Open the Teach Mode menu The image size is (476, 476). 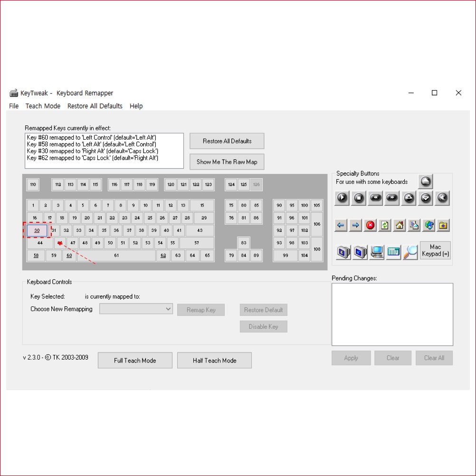point(43,106)
